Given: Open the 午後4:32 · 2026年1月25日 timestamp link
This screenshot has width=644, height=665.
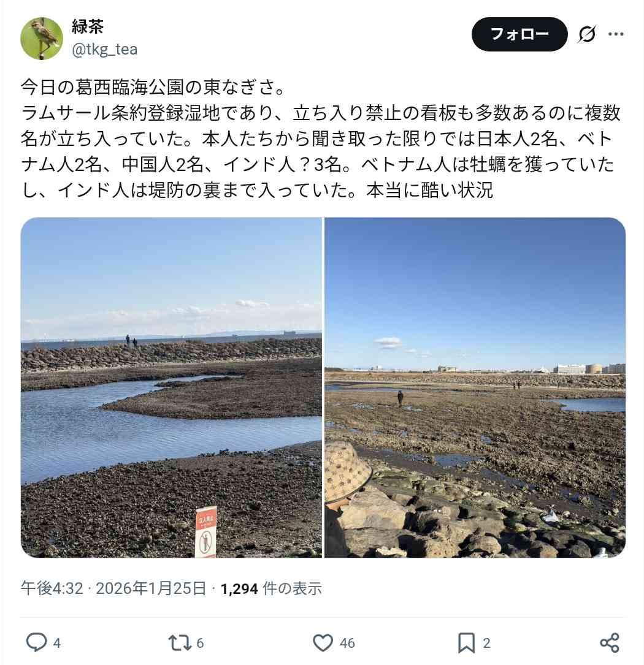Looking at the screenshot, I should pyautogui.click(x=113, y=588).
